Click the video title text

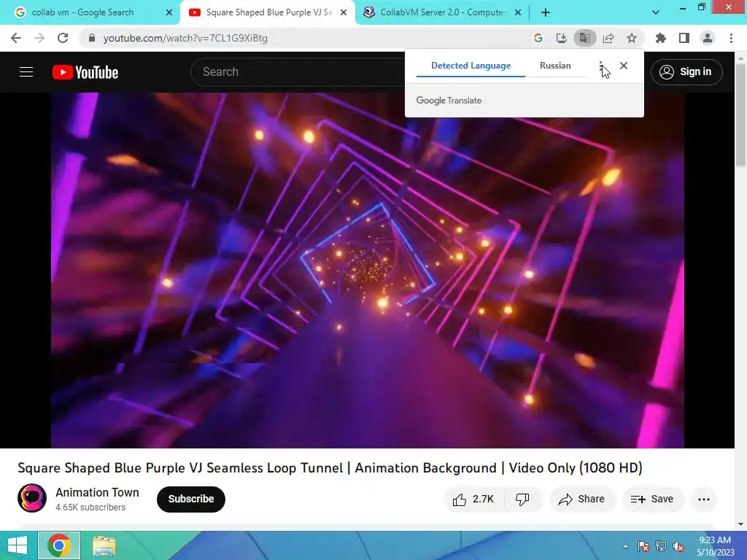(330, 467)
